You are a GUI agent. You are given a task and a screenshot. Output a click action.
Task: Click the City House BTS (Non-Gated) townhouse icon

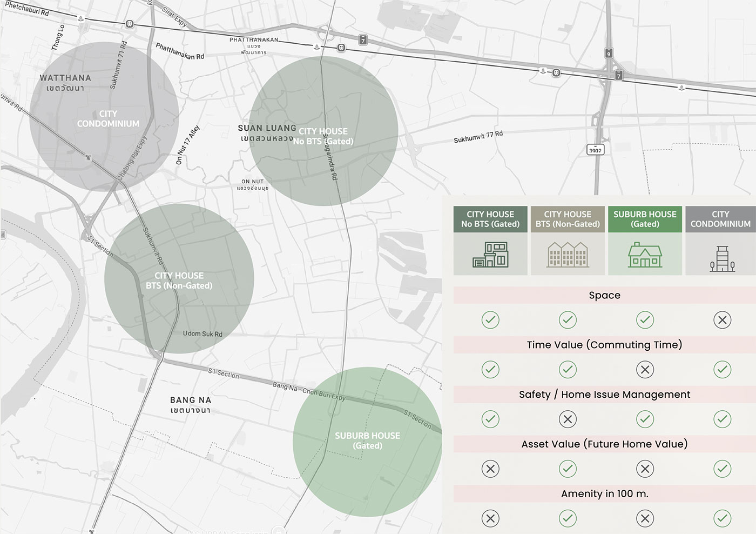(568, 255)
